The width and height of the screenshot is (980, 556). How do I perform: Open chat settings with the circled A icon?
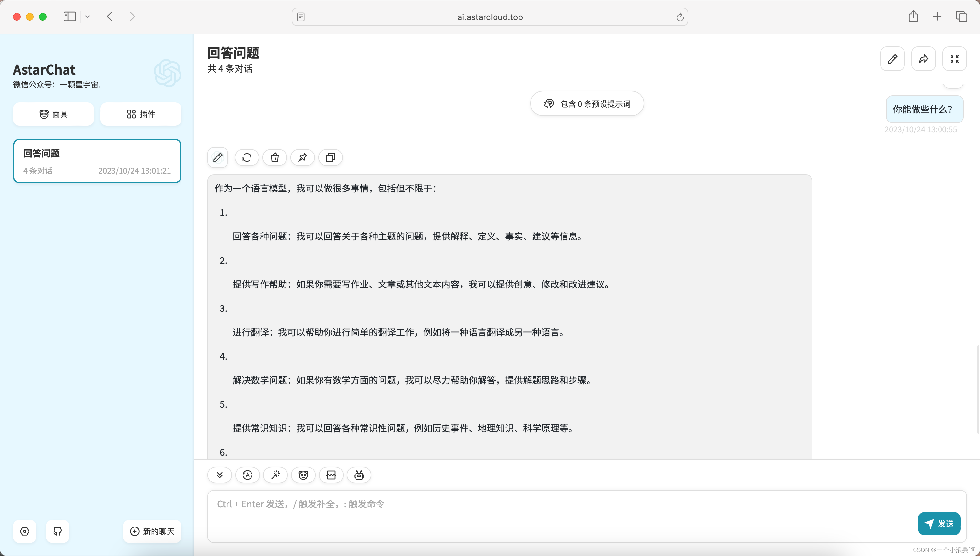(248, 475)
